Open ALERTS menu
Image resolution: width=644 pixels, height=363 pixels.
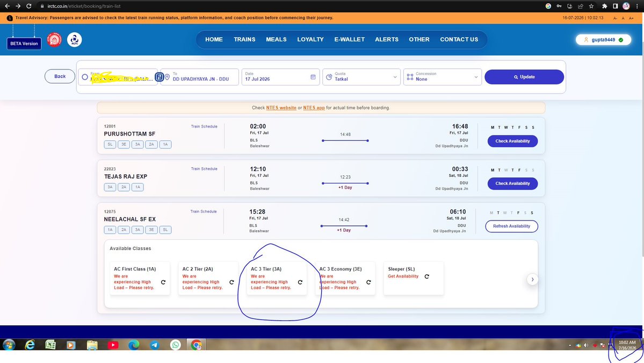click(x=387, y=39)
